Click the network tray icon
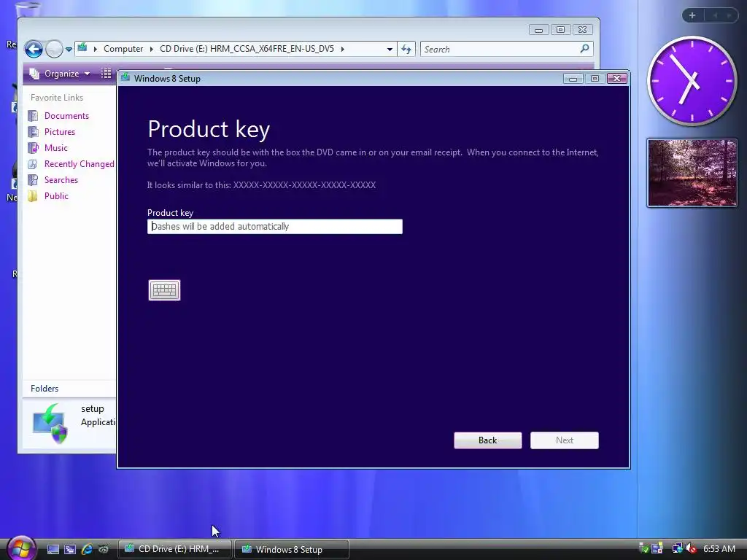The height and width of the screenshot is (560, 747). click(x=677, y=548)
